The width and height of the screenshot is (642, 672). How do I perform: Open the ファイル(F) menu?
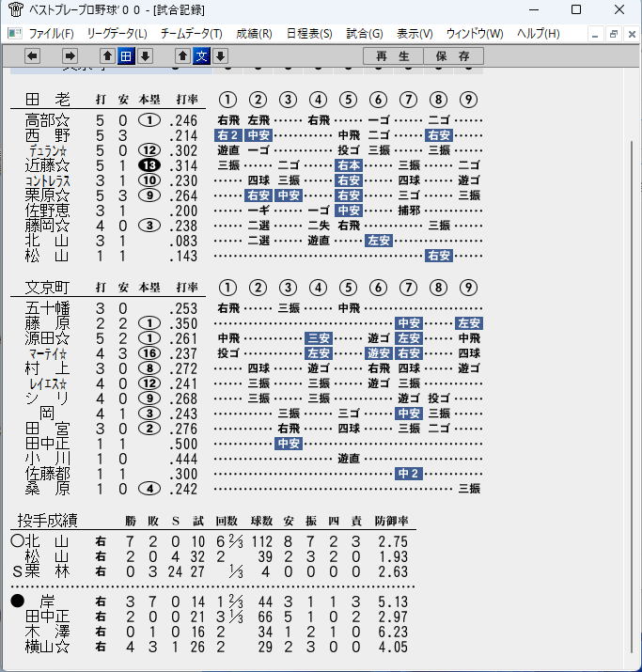(51, 34)
